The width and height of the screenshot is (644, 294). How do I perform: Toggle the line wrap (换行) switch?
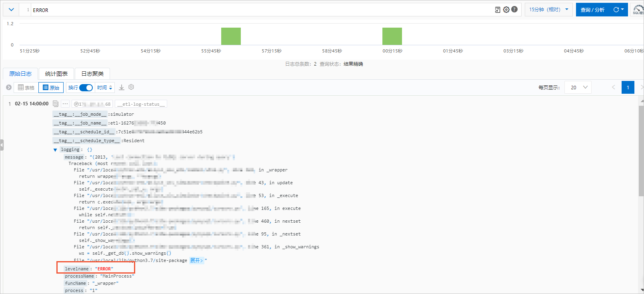click(x=86, y=88)
